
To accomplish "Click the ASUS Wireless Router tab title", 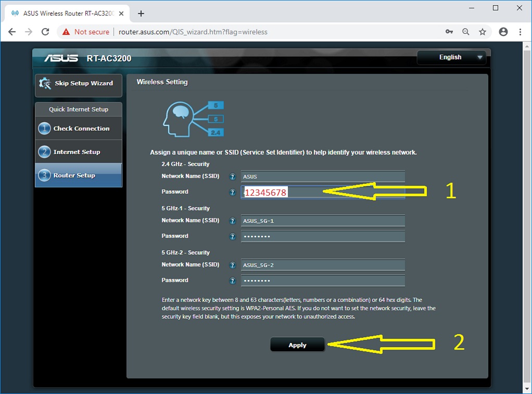I will click(69, 13).
